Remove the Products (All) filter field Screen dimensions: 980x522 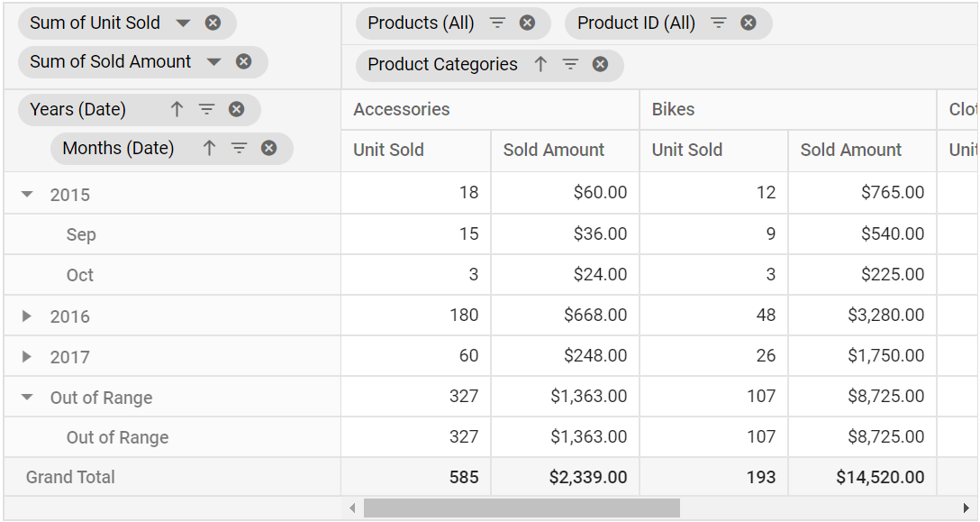click(x=528, y=23)
